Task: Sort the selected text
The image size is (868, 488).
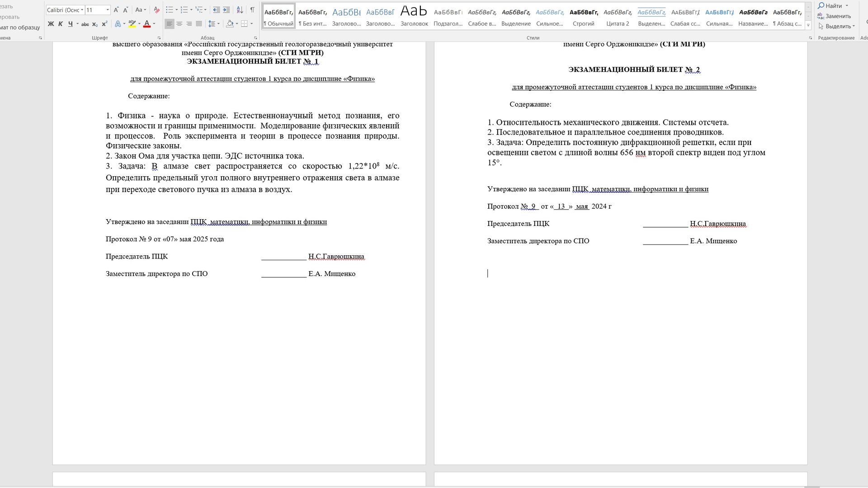Action: tap(240, 10)
